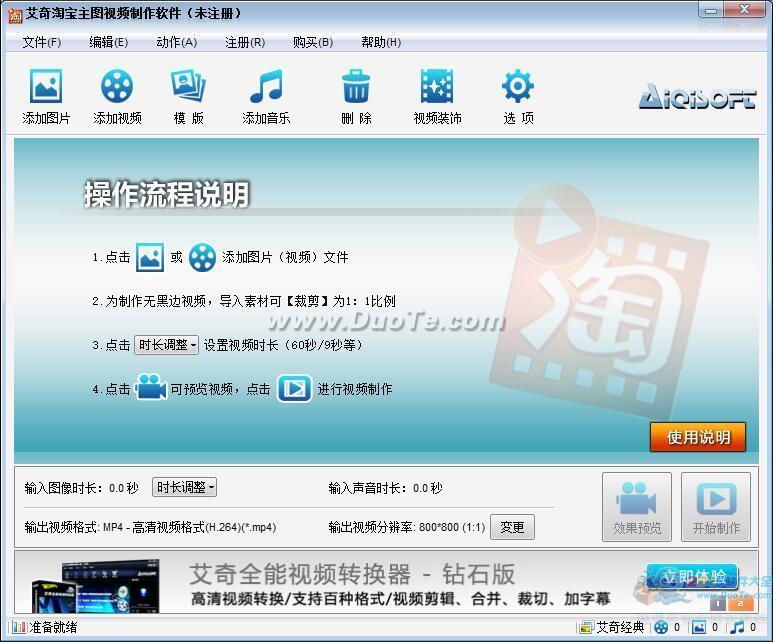Click the 添加音乐 (Add Music) note icon
This screenshot has width=773, height=642.
[266, 86]
